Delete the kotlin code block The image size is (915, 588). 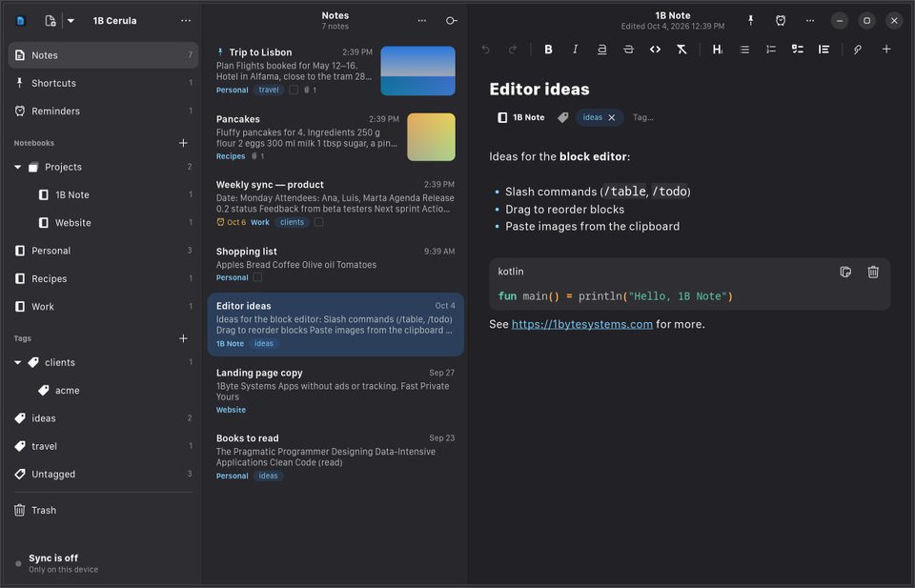pyautogui.click(x=873, y=272)
